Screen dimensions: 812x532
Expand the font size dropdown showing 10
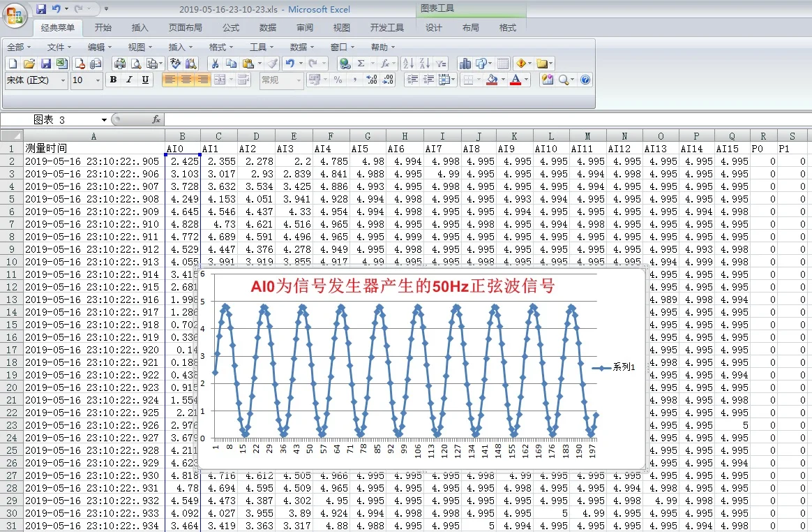coord(98,81)
